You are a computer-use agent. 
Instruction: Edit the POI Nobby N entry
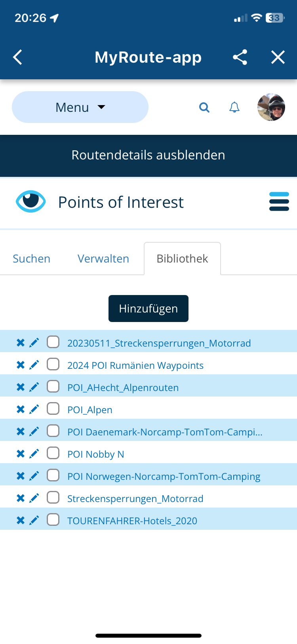(x=34, y=454)
